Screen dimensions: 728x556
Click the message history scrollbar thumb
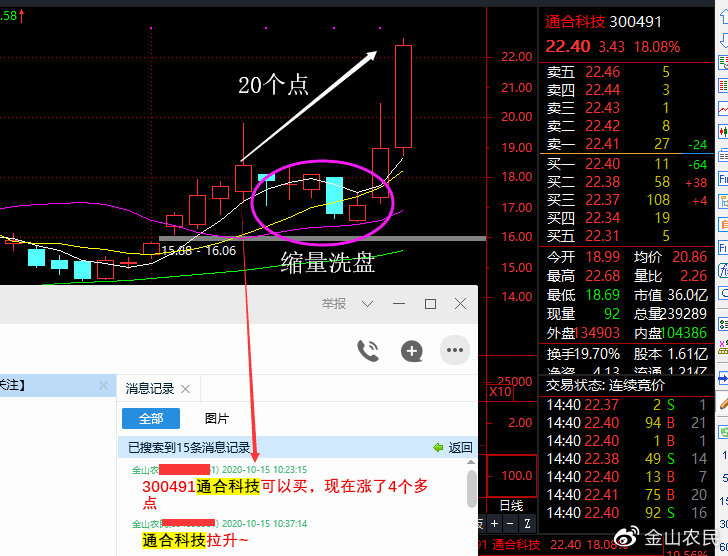(471, 488)
